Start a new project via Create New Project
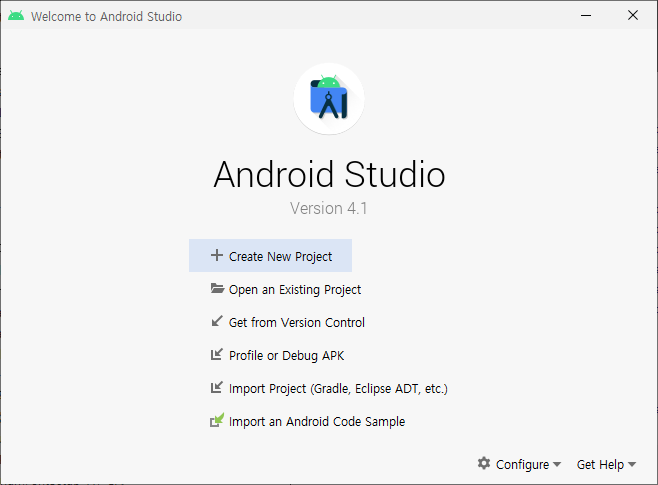This screenshot has width=658, height=485. pos(270,256)
